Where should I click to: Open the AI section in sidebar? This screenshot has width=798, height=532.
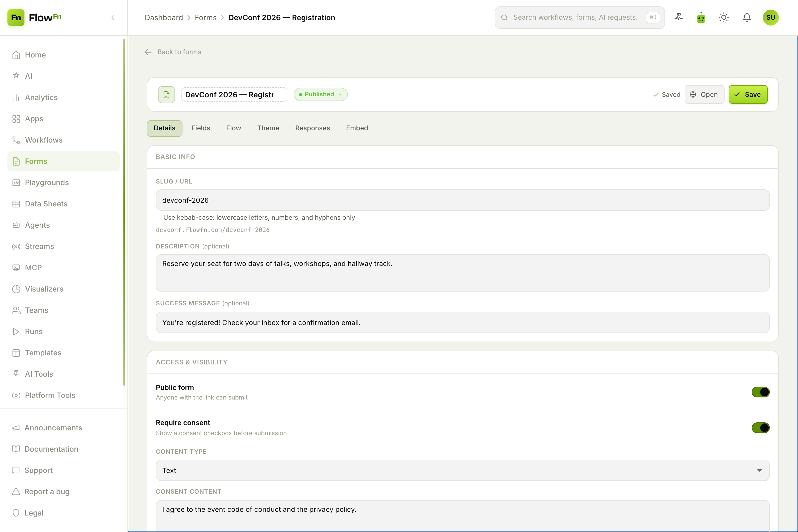point(64,76)
